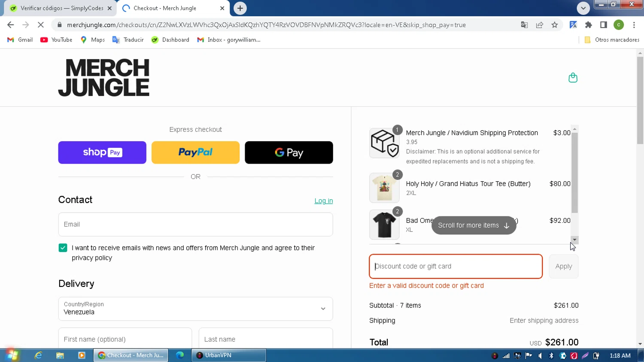Focus the Email input field

(195, 224)
